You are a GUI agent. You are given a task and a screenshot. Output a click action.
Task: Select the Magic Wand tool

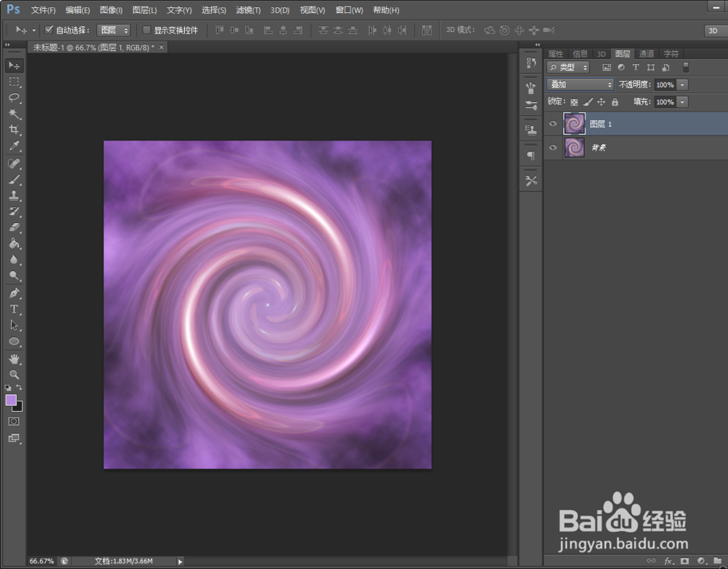point(15,114)
